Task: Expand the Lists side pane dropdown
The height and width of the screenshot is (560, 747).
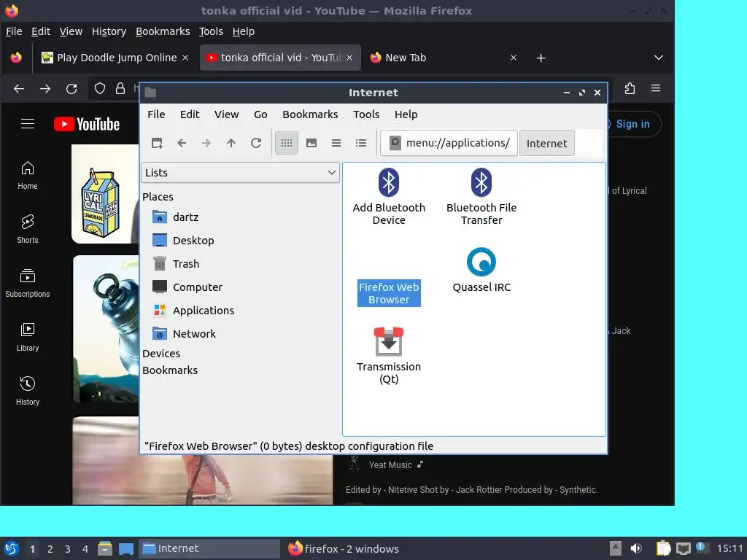Action: tap(240, 172)
